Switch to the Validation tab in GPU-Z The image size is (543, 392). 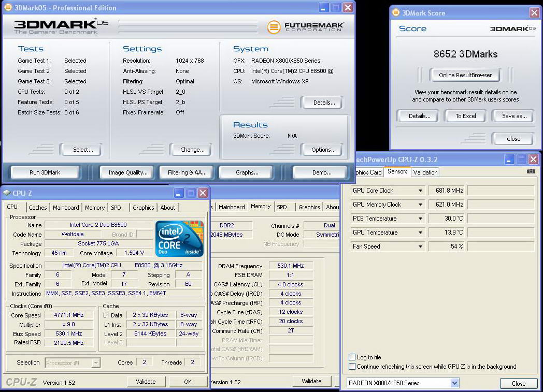pos(425,172)
